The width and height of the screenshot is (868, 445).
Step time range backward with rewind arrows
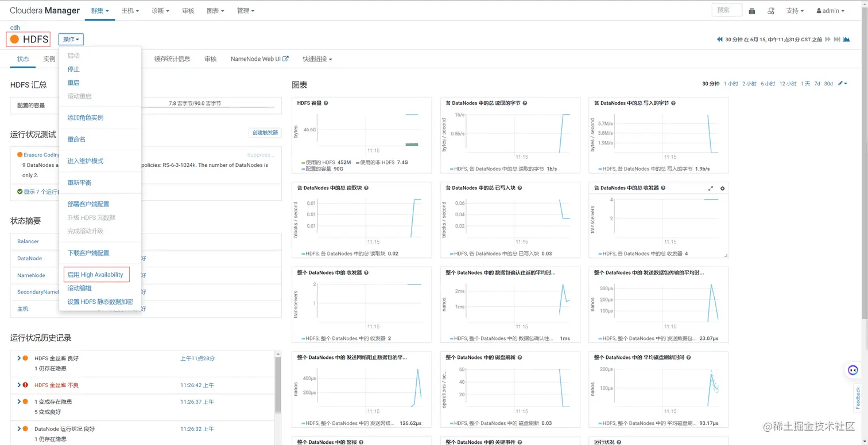(x=720, y=40)
